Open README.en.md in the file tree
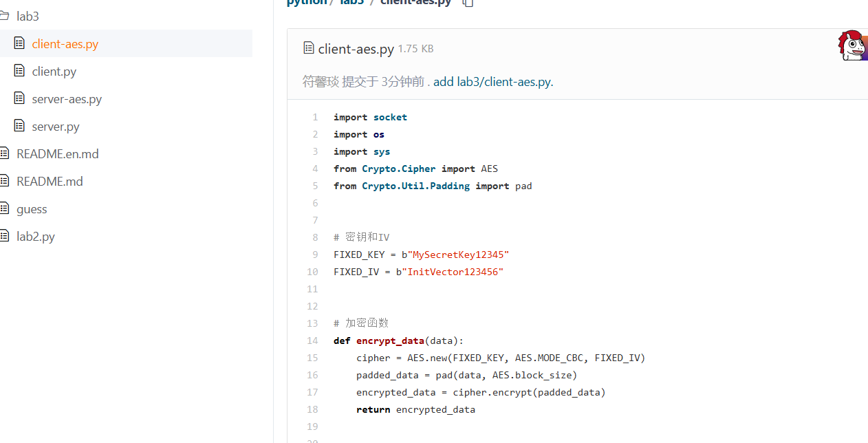 pos(58,154)
